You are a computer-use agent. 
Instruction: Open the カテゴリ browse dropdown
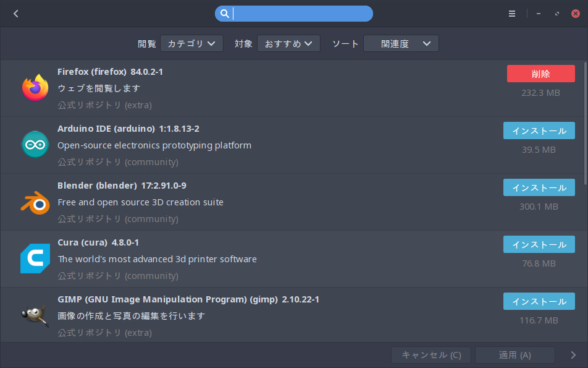tap(191, 43)
